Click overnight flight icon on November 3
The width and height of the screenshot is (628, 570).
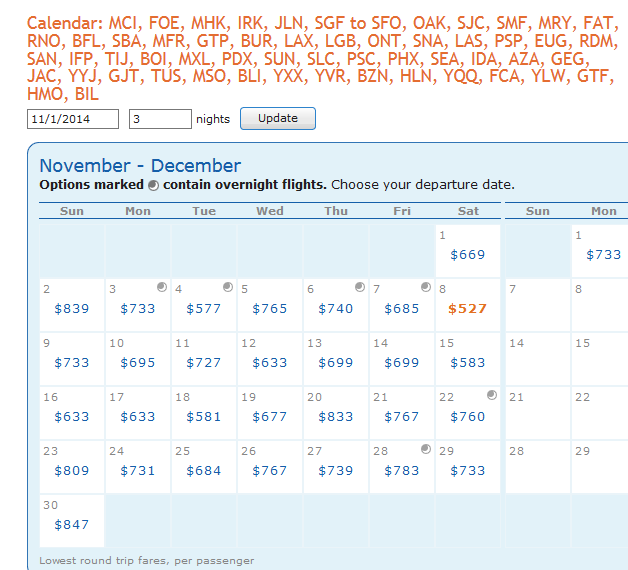pos(161,288)
